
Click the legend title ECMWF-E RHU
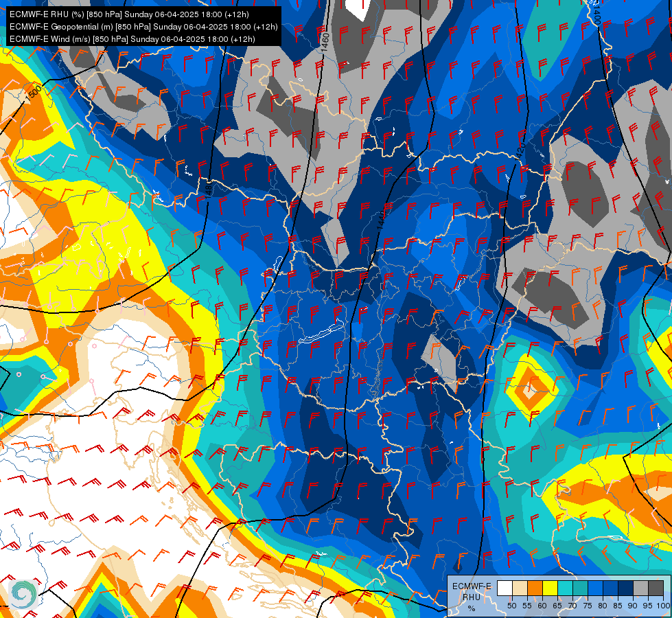tap(472, 591)
